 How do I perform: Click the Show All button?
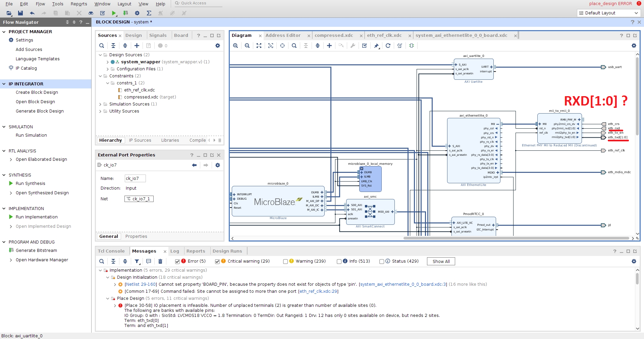pyautogui.click(x=441, y=261)
